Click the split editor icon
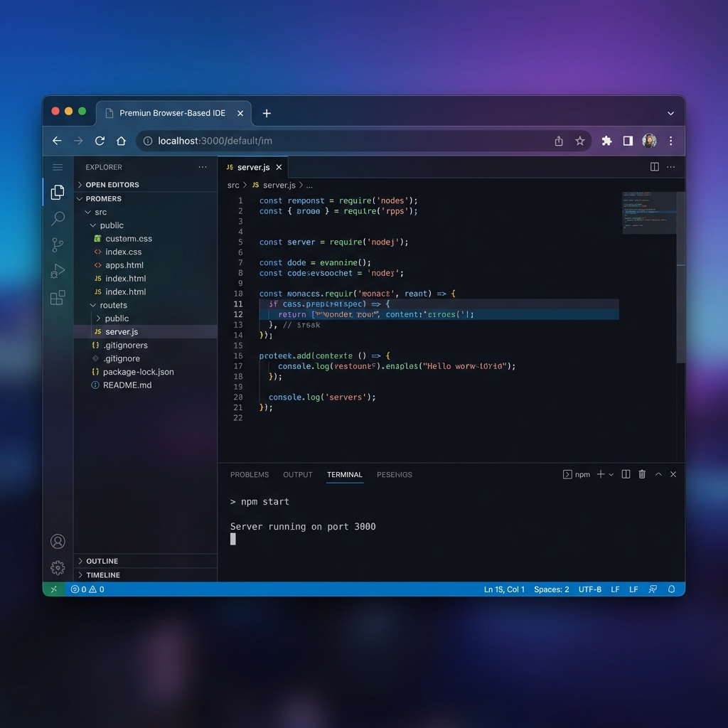Viewport: 728px width, 728px height. click(x=654, y=167)
